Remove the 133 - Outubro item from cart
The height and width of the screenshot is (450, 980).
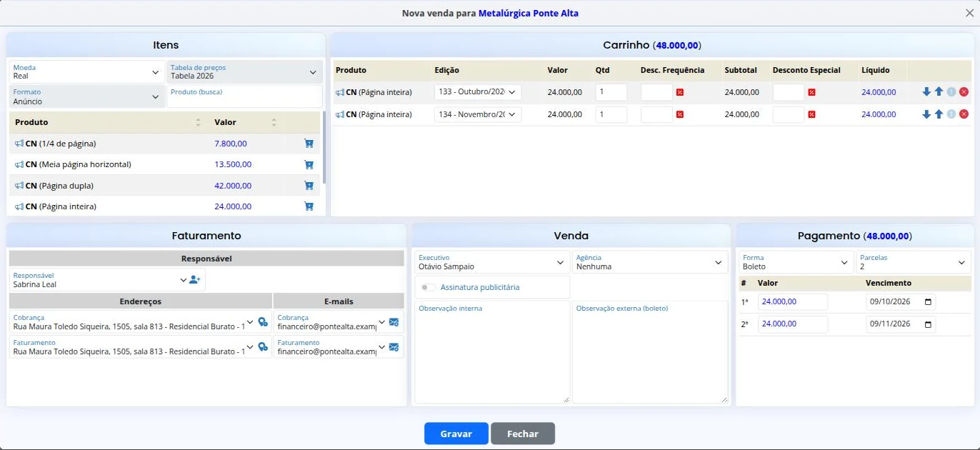click(964, 92)
